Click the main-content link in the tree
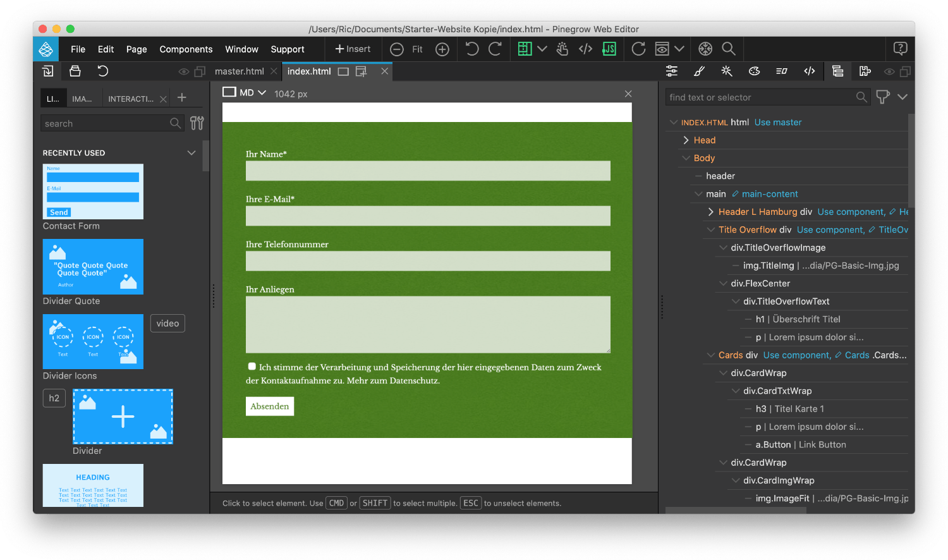948x560 pixels. (770, 194)
